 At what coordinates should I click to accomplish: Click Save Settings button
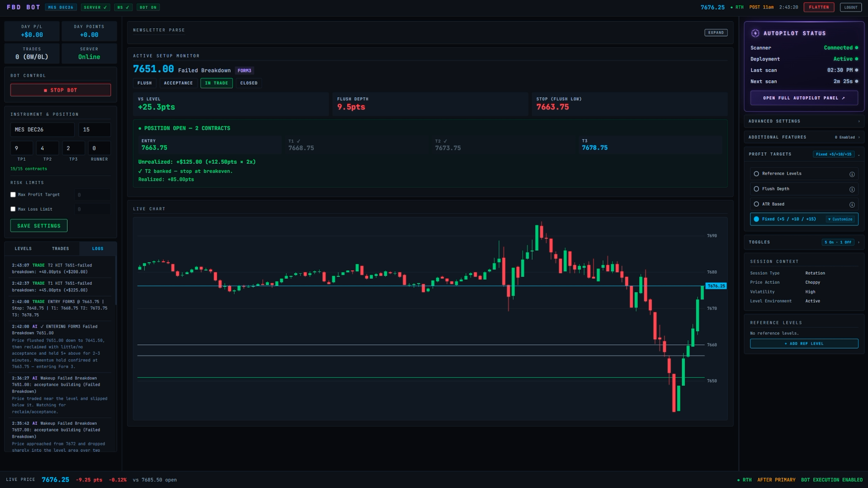coord(39,226)
